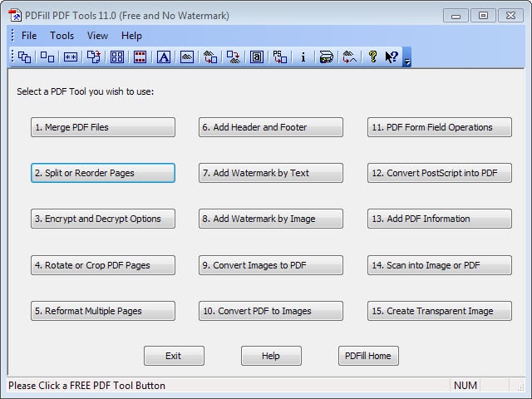The width and height of the screenshot is (532, 399).
Task: Open 3. Encrypt and Decrypt Options
Action: (103, 219)
